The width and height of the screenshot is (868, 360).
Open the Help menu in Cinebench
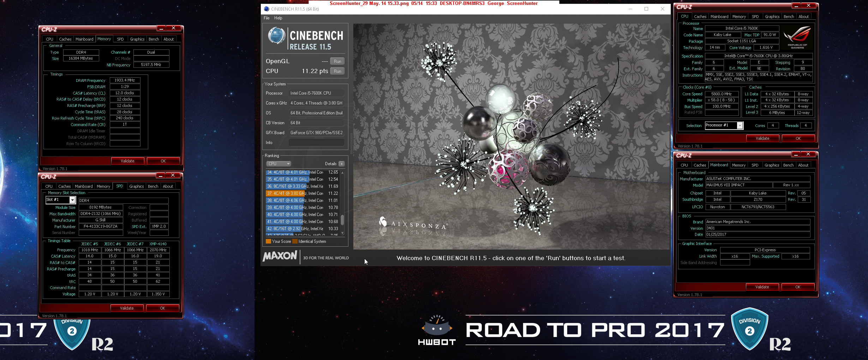[278, 18]
